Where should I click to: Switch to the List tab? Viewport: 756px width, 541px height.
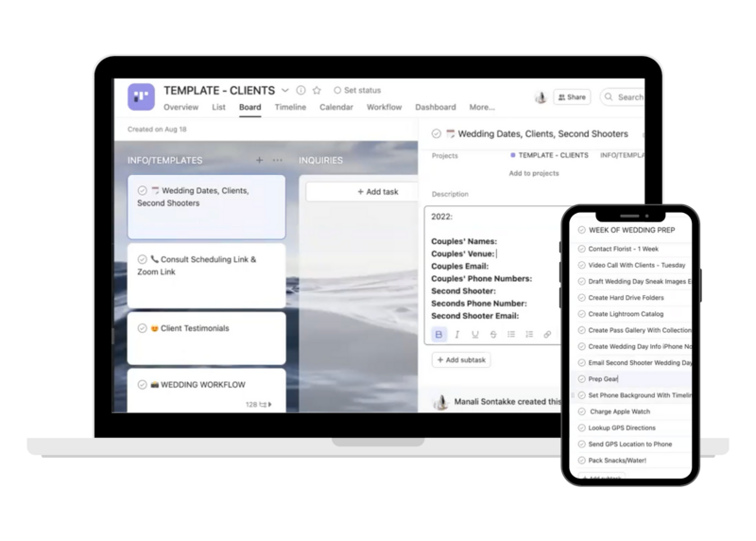(x=218, y=107)
